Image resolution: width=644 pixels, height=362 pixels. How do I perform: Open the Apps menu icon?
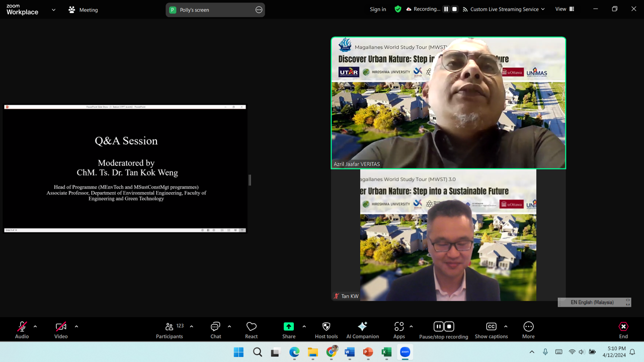click(x=399, y=330)
